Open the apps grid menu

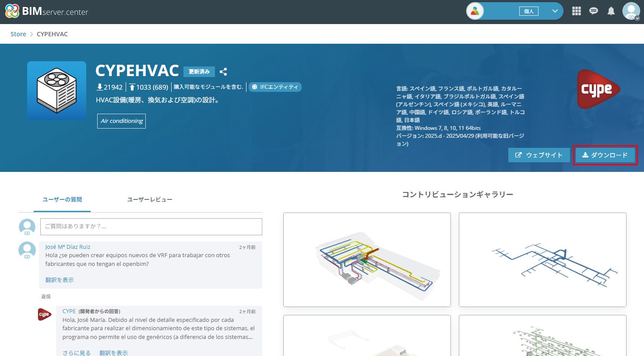(576, 11)
